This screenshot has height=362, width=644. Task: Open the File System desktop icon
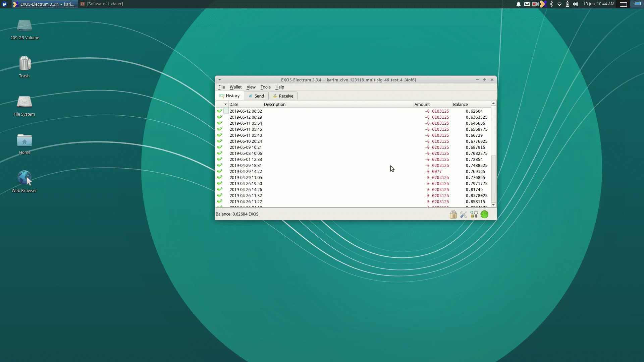pyautogui.click(x=24, y=106)
